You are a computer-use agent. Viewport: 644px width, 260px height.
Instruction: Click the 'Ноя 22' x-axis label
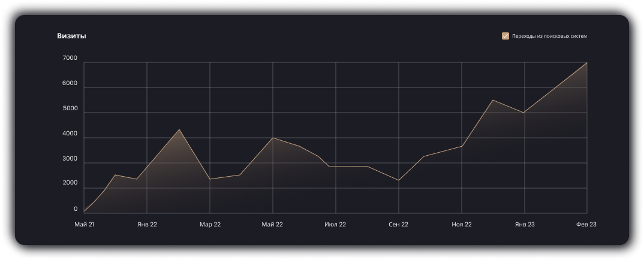click(x=462, y=224)
